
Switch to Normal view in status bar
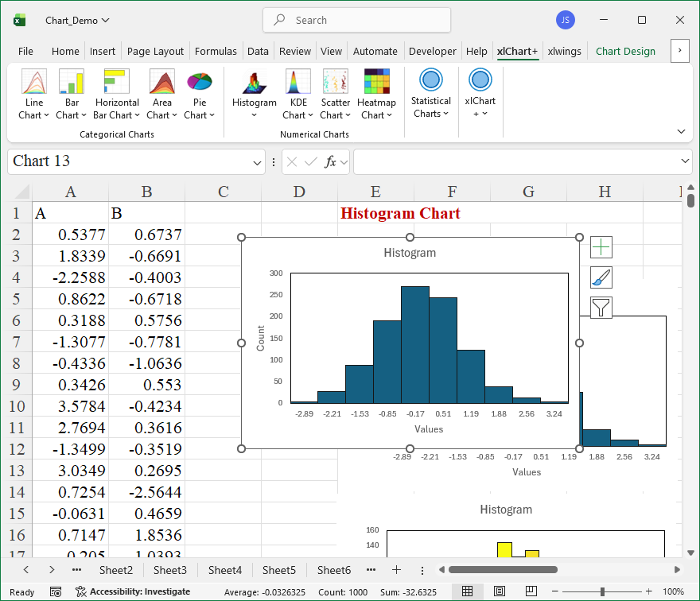pyautogui.click(x=468, y=591)
